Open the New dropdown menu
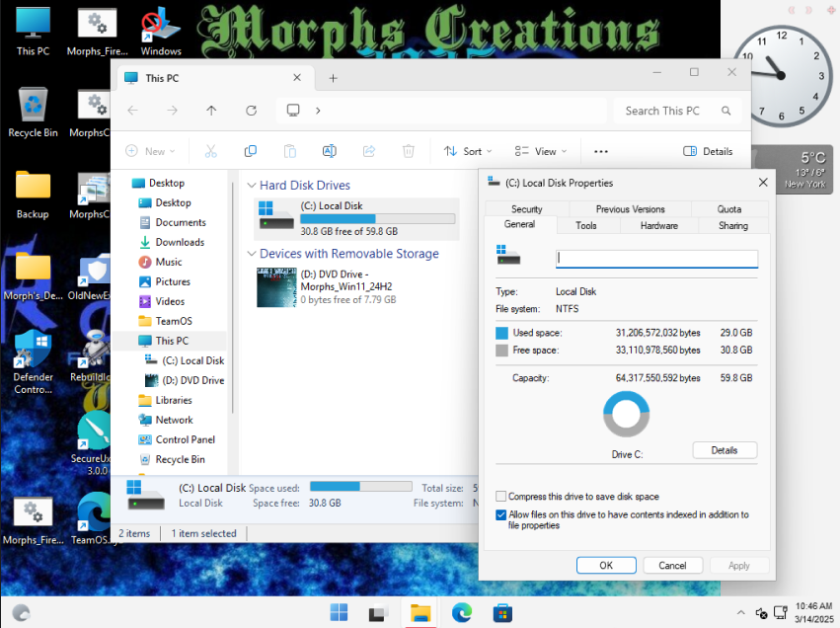The image size is (840, 628). pyautogui.click(x=150, y=152)
